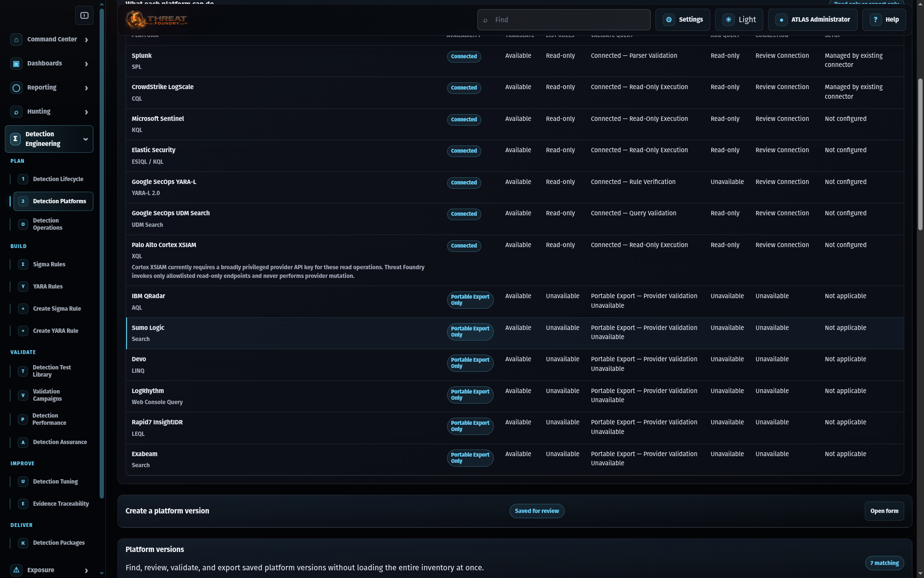Click Saved for review badge
The image size is (924, 578).
pos(537,511)
